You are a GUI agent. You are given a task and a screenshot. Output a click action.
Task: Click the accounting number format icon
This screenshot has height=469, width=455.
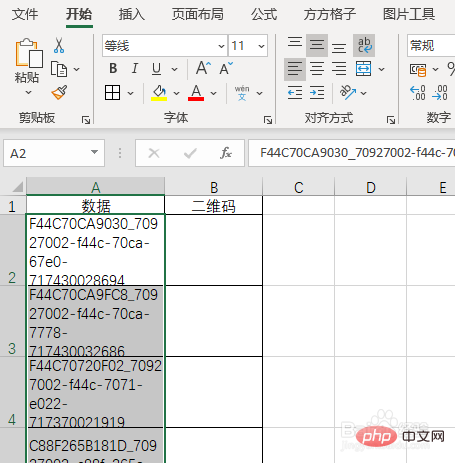pyautogui.click(x=418, y=70)
